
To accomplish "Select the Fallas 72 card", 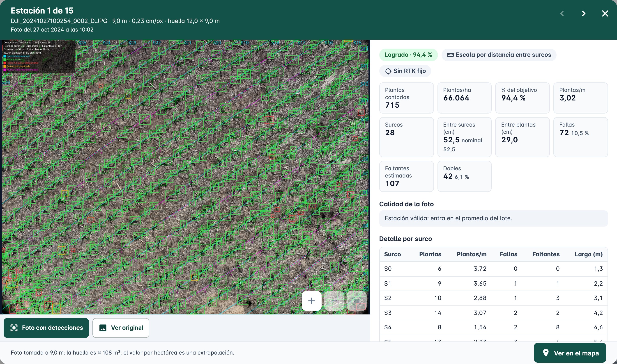I will (x=580, y=137).
